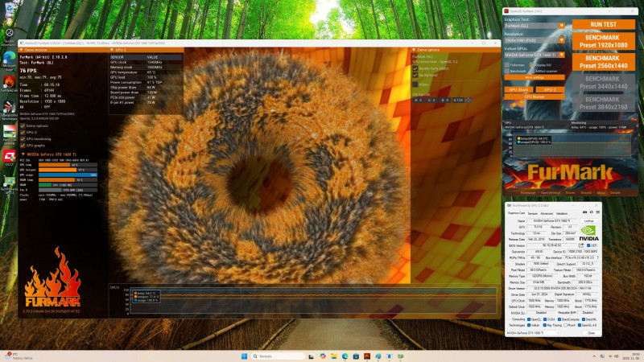
Task: Click the More settings button
Action: point(535,77)
